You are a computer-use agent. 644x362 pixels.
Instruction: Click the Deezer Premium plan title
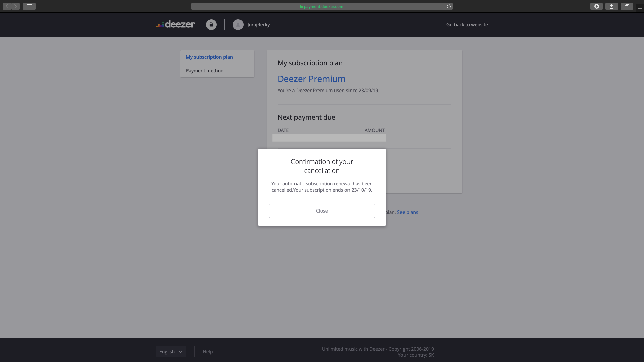tap(312, 79)
